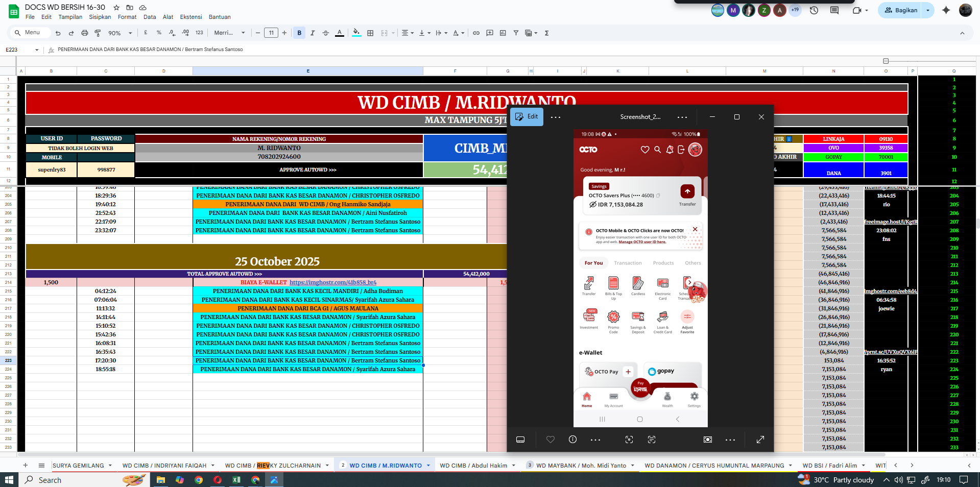Add a comment via toolbar icon
Screen dimensions: 980x487
(490, 33)
